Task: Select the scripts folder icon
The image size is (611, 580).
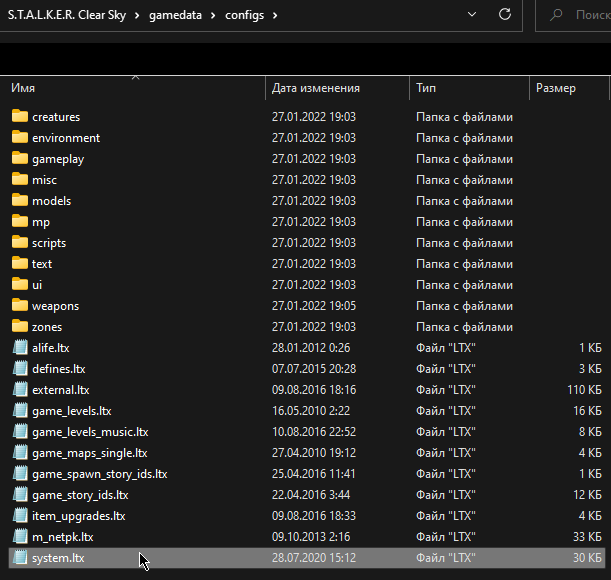Action: point(20,243)
